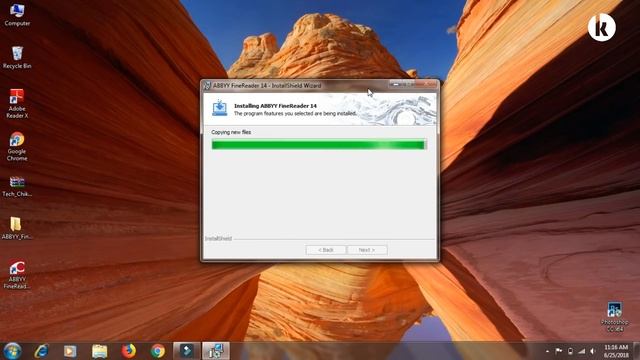
Task: Select Photoshop CC x64 desktop shortcut
Action: click(614, 316)
